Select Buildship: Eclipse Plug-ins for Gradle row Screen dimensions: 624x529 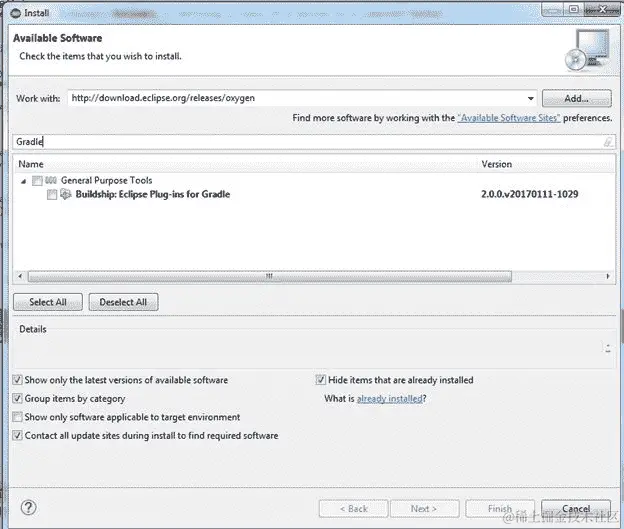(153, 194)
